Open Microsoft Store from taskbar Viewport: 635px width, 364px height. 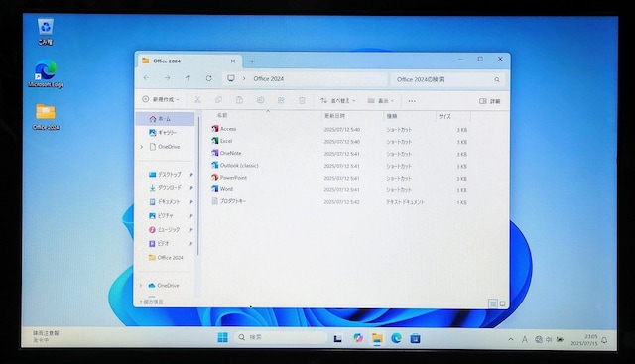[x=415, y=338]
